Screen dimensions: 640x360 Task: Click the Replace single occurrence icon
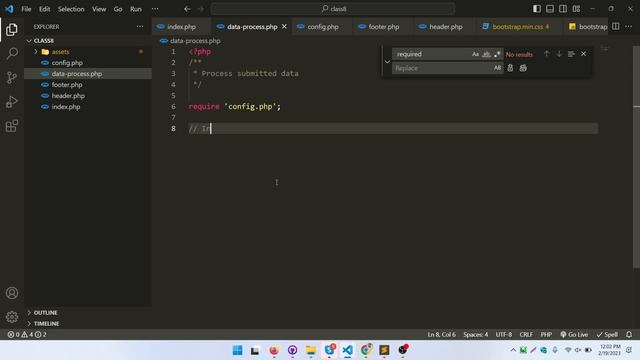(x=510, y=68)
